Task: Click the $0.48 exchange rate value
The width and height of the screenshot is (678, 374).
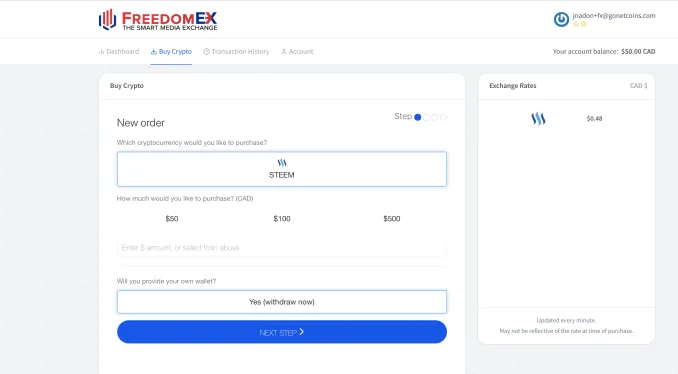Action: click(x=595, y=118)
